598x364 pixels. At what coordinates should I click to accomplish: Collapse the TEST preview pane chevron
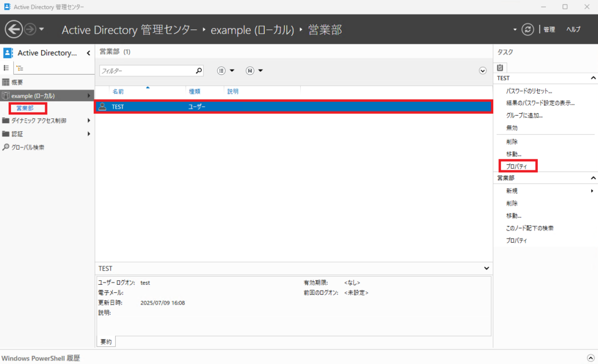click(x=486, y=268)
